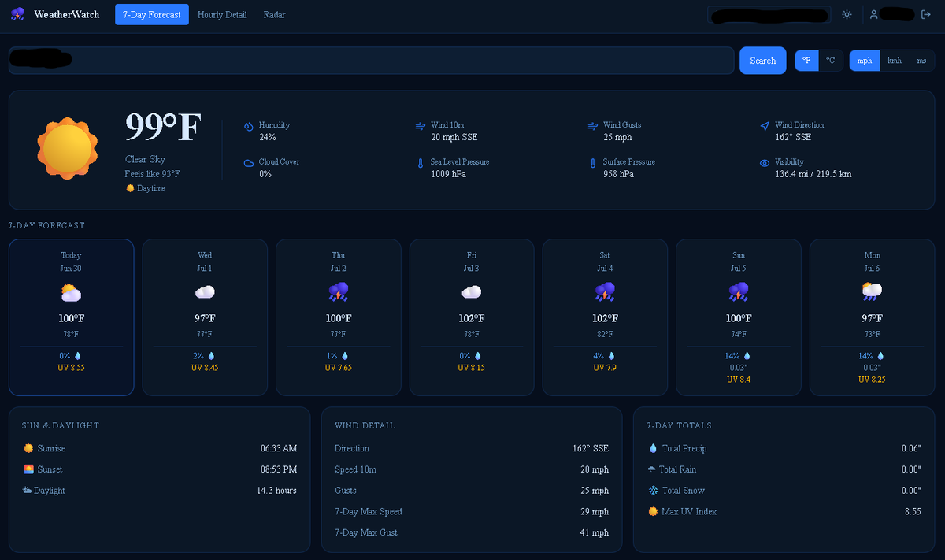Click the location search input field
The height and width of the screenshot is (560, 945).
372,61
